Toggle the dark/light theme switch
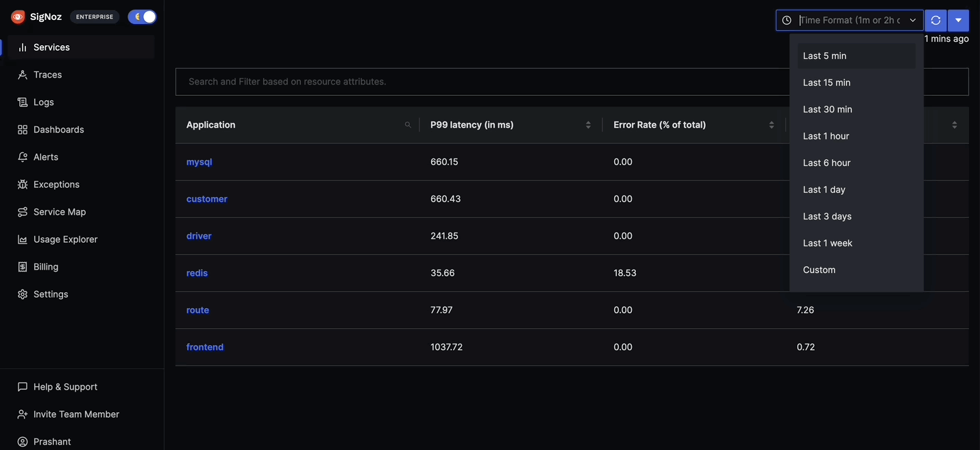The height and width of the screenshot is (450, 980). (x=142, y=16)
